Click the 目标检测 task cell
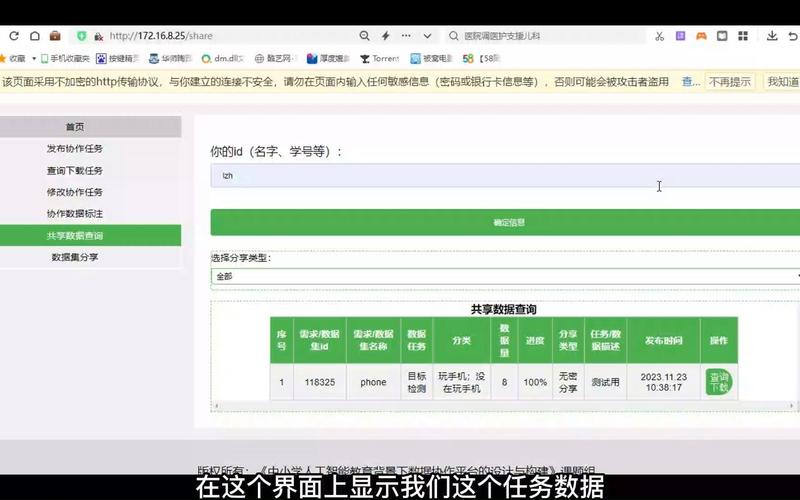 [417, 382]
